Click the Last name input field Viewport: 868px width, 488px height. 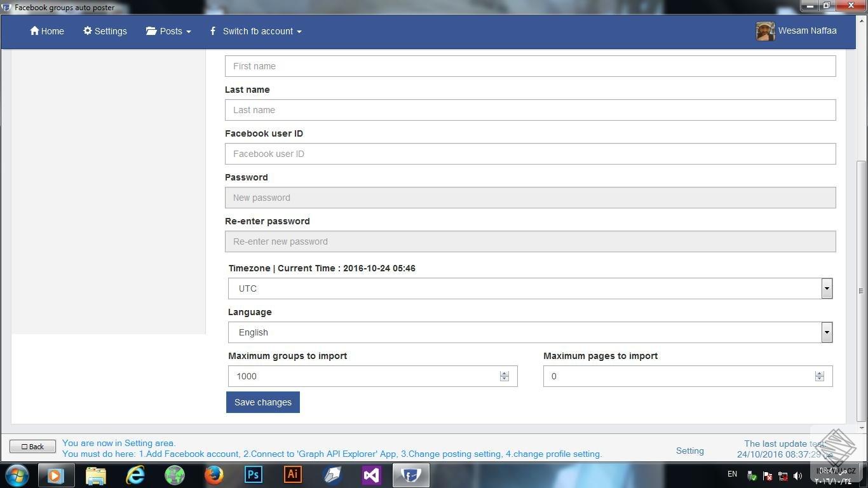pyautogui.click(x=530, y=110)
